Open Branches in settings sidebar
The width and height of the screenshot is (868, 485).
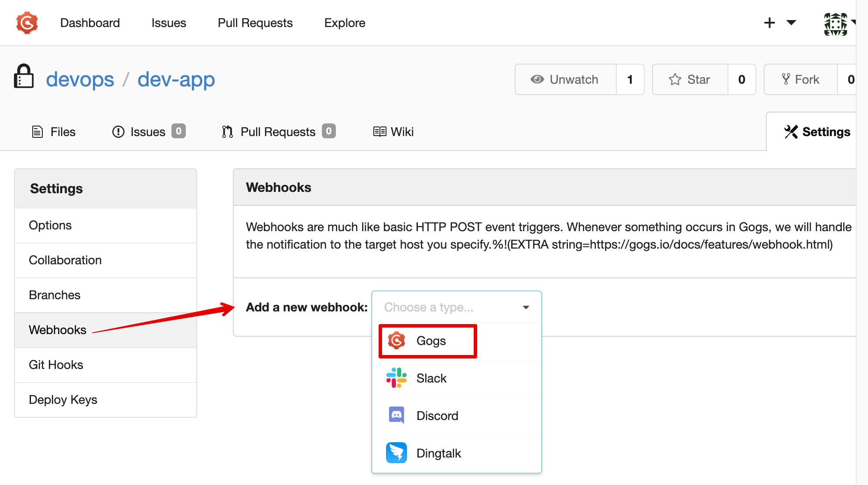click(106, 295)
